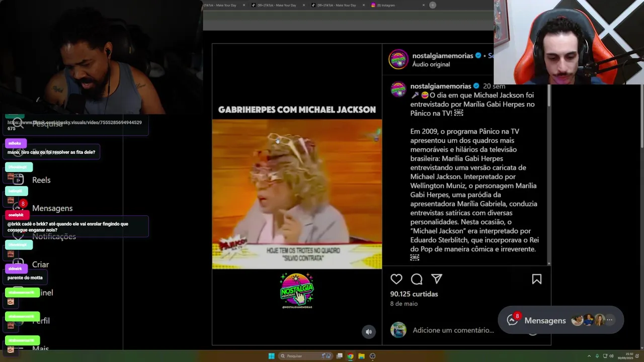The width and height of the screenshot is (644, 362).
Task: Click the 20 sem timestamp
Action: [x=494, y=86]
